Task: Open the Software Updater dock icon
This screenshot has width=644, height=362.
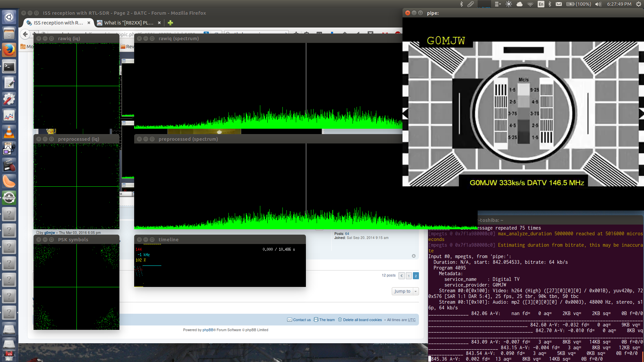Action: (x=9, y=198)
